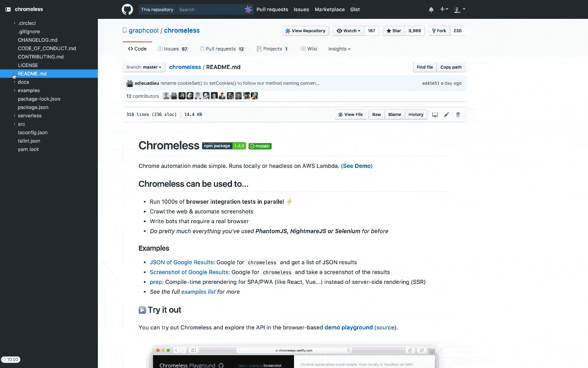Open the Branch: master dropdown
This screenshot has width=588, height=368.
coord(144,67)
